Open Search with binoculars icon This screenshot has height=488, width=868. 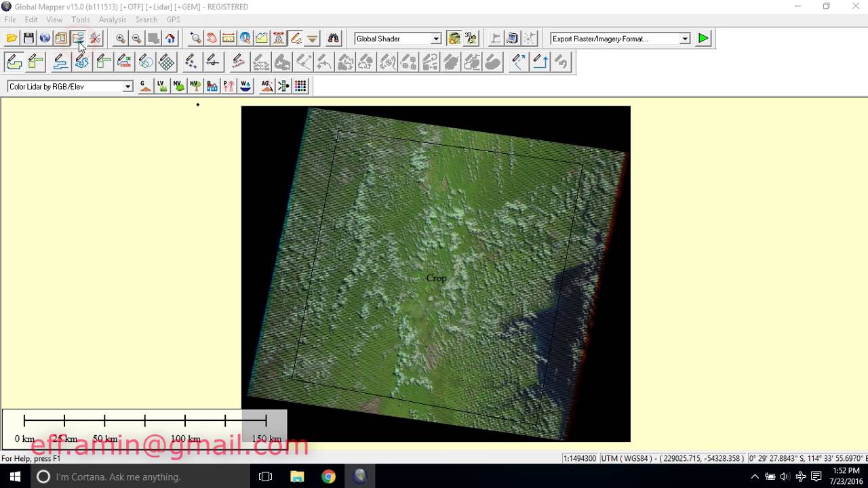333,39
